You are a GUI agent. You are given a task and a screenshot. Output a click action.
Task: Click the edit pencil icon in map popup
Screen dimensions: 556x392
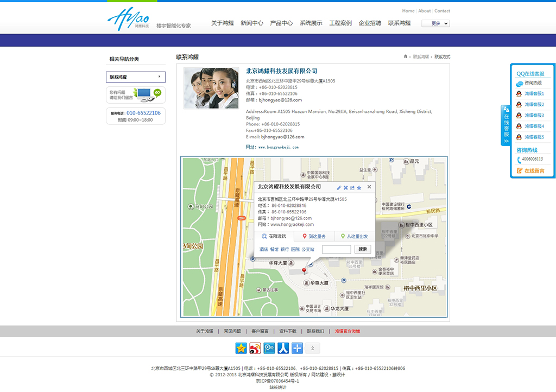click(339, 188)
